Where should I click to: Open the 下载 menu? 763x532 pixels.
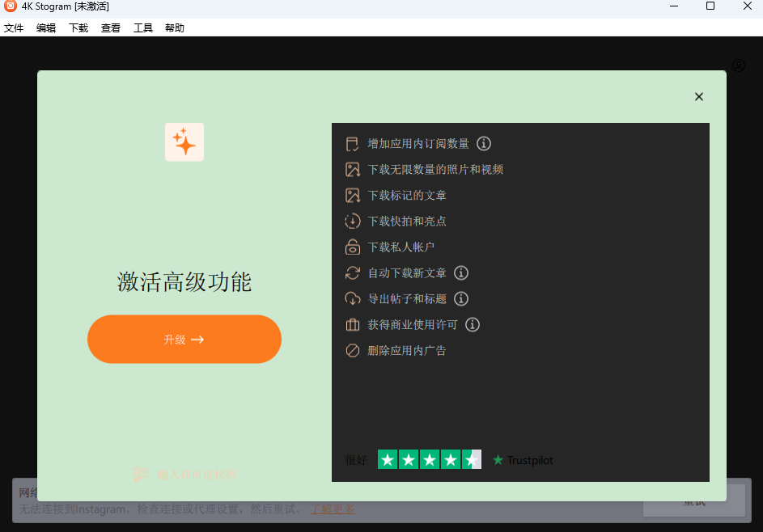[78, 28]
